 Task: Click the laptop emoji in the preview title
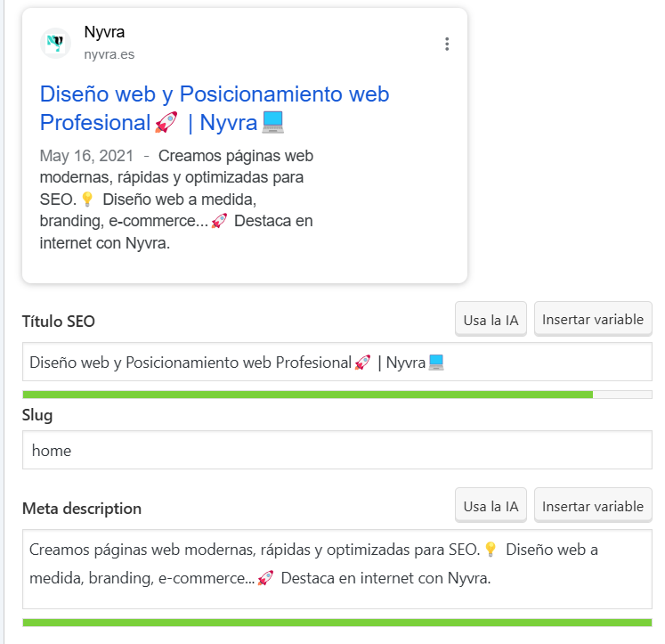point(272,122)
